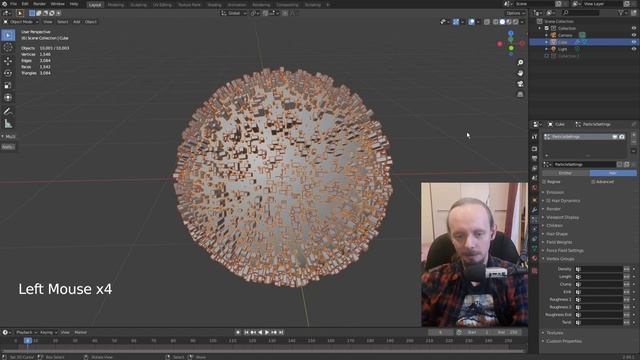
Task: Select solid viewport shading mode
Action: point(502,22)
